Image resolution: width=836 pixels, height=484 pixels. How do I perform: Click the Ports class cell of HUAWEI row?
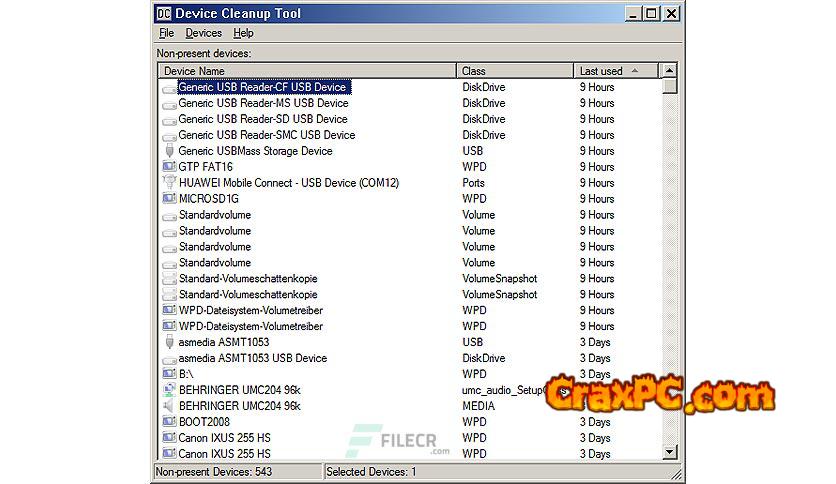point(473,183)
